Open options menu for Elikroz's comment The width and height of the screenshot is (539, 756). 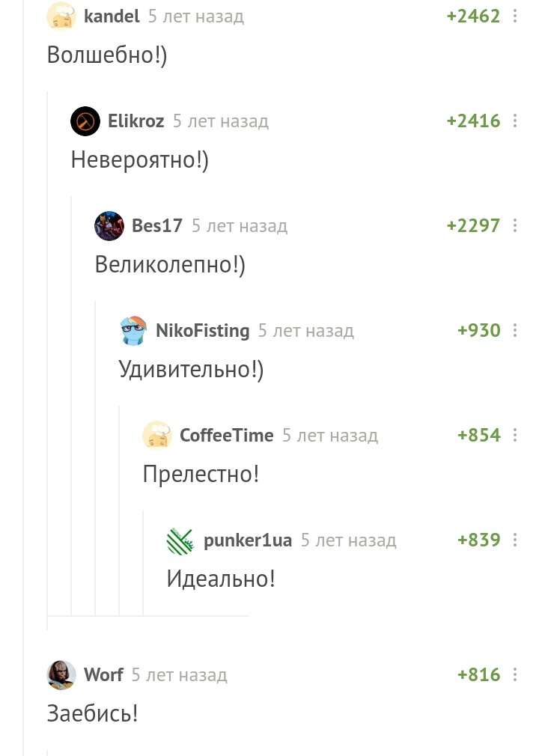515,121
